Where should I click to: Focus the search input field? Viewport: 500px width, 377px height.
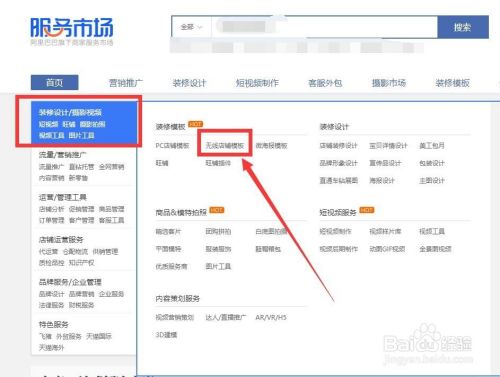point(324,27)
